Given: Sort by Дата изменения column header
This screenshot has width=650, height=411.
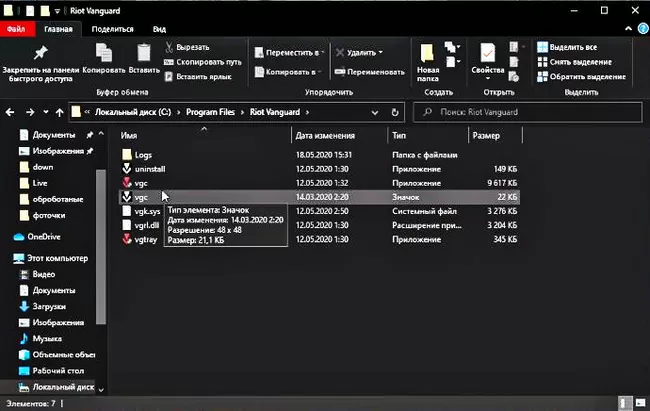Looking at the screenshot, I should pyautogui.click(x=325, y=136).
